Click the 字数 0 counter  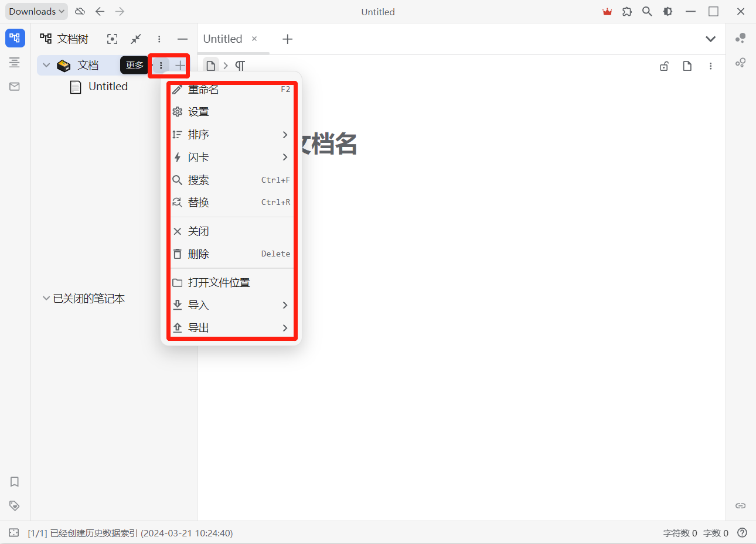pyautogui.click(x=716, y=533)
